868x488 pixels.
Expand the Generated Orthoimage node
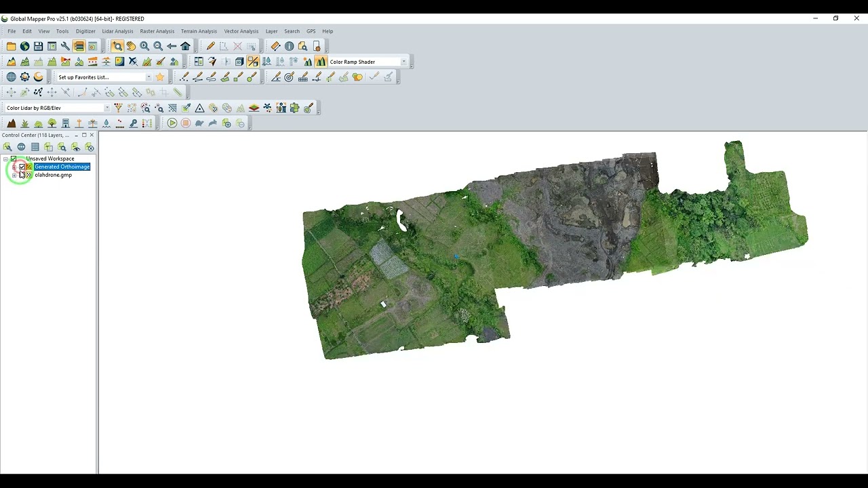pos(14,167)
